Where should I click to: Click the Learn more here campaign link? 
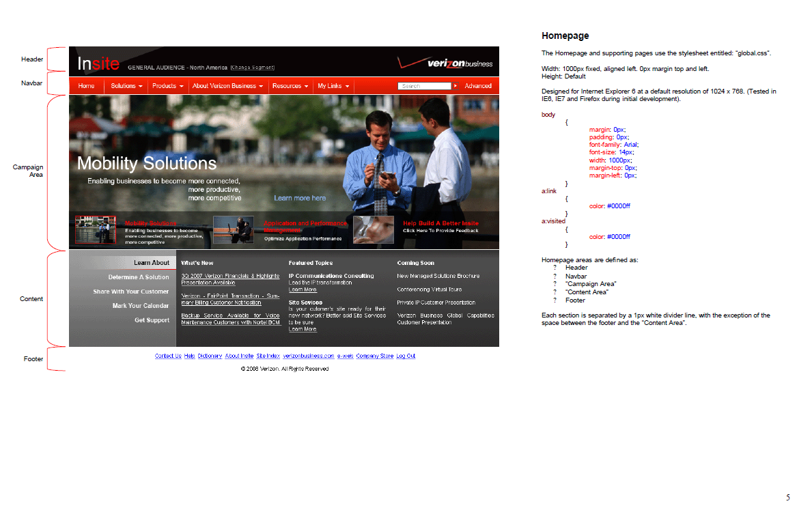pos(300,198)
